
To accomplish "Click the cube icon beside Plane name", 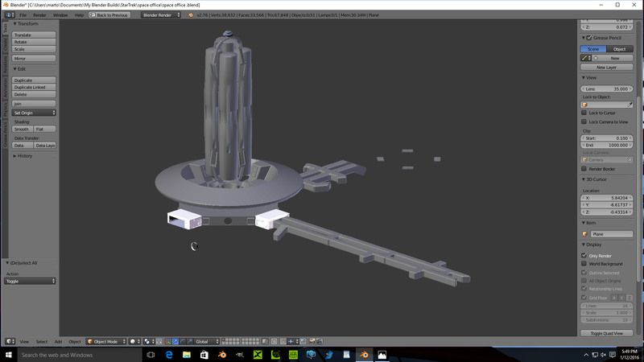I will [585, 234].
